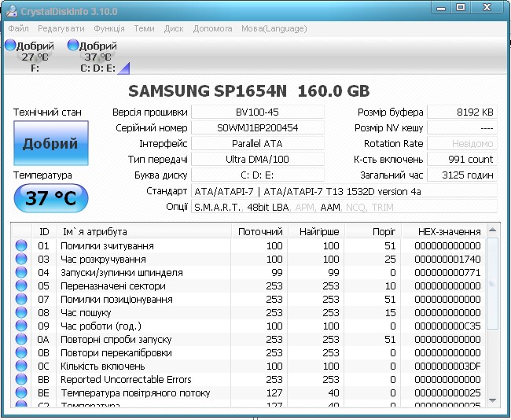Click the CrystalDiskInfo title bar app icon
This screenshot has height=420, width=511.
point(12,11)
